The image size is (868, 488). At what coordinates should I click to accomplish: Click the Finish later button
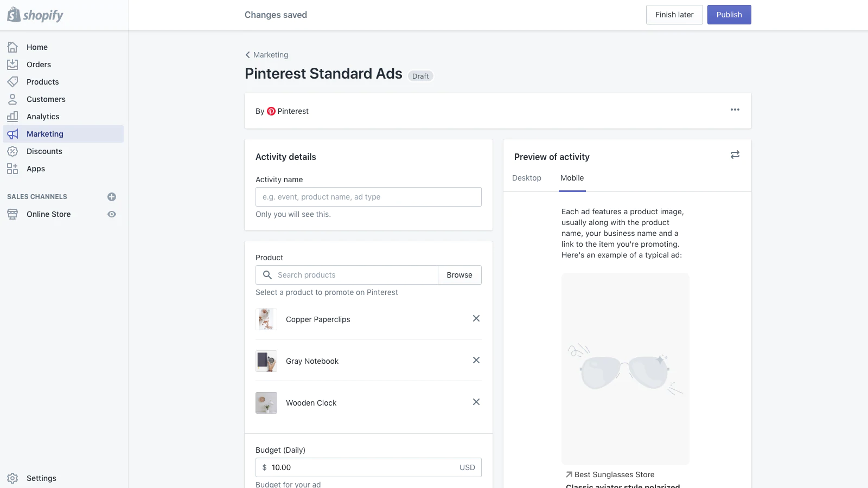(674, 15)
